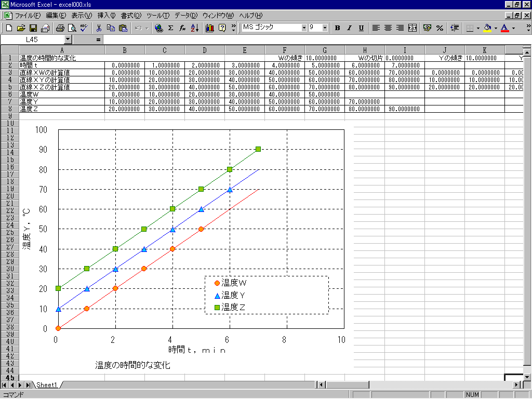This screenshot has height=399, width=532.
Task: Run the ABC spelling check
Action: (84, 28)
